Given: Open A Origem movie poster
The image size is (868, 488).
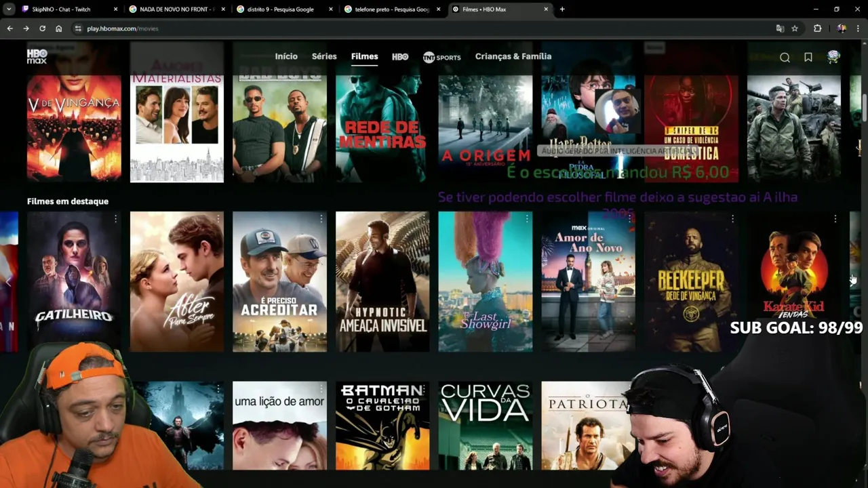Looking at the screenshot, I should [486, 112].
